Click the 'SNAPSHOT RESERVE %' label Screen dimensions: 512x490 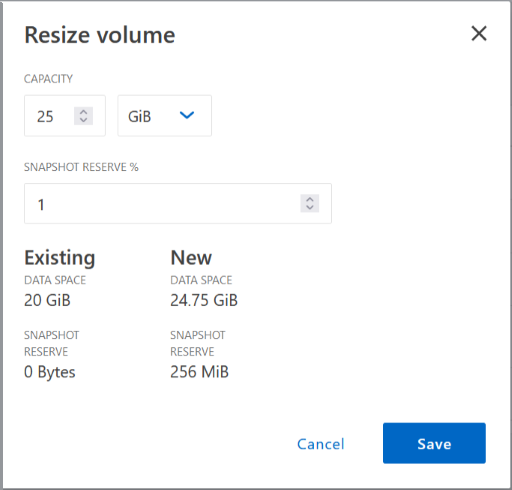click(x=81, y=167)
